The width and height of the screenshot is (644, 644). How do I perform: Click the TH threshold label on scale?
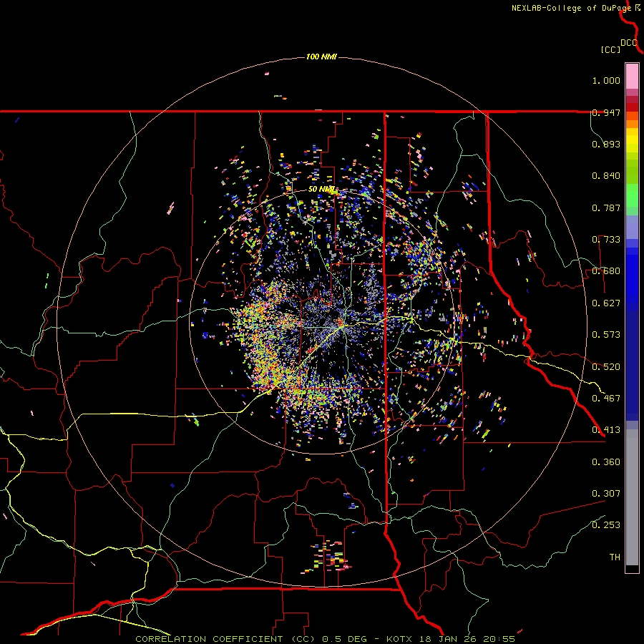615,557
